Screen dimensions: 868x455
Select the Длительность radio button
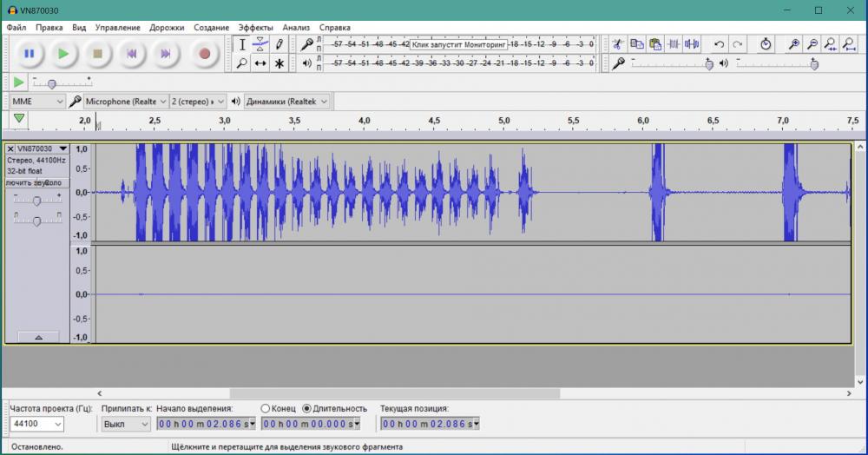tap(306, 408)
